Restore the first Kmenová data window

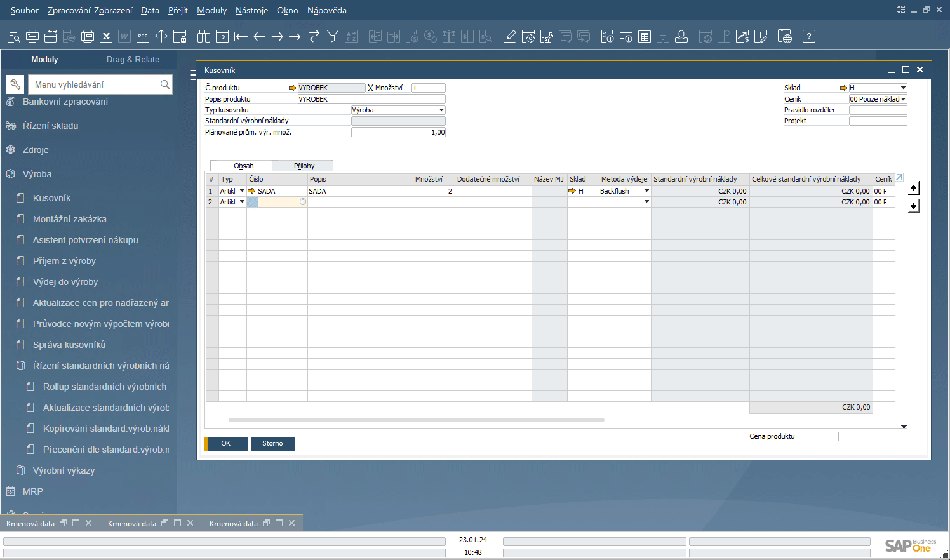point(63,523)
